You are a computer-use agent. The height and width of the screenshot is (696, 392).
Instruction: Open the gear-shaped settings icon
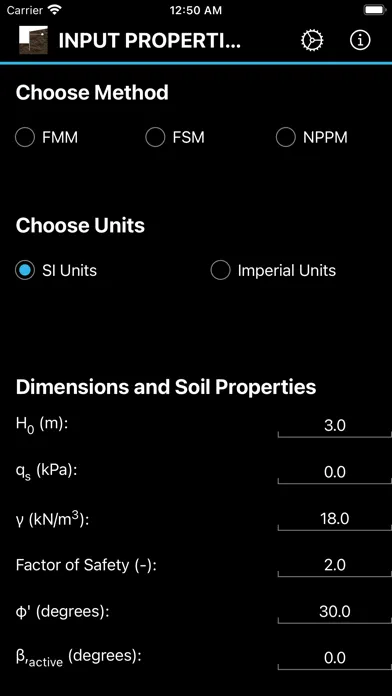tap(312, 40)
